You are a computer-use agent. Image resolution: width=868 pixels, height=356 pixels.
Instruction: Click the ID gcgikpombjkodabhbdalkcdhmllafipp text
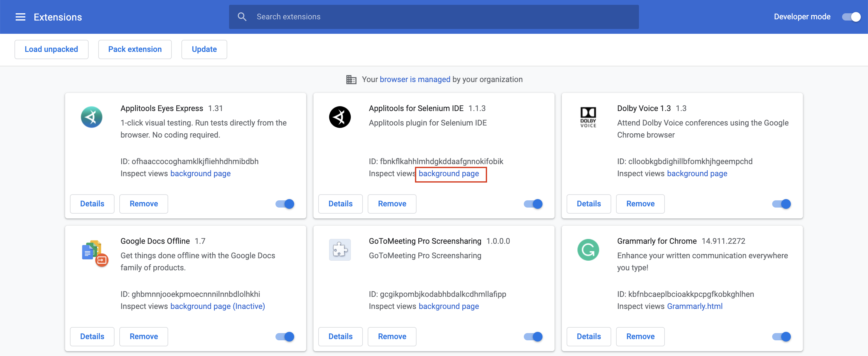(437, 294)
